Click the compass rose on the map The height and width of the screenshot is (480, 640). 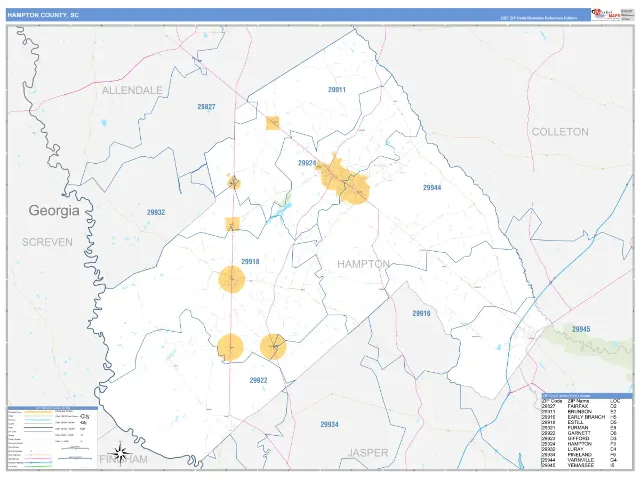coord(119,453)
